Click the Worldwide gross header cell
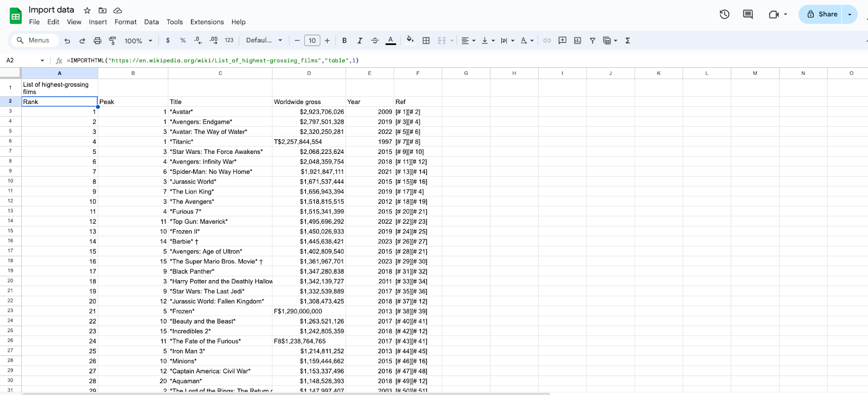This screenshot has height=395, width=868. 309,102
